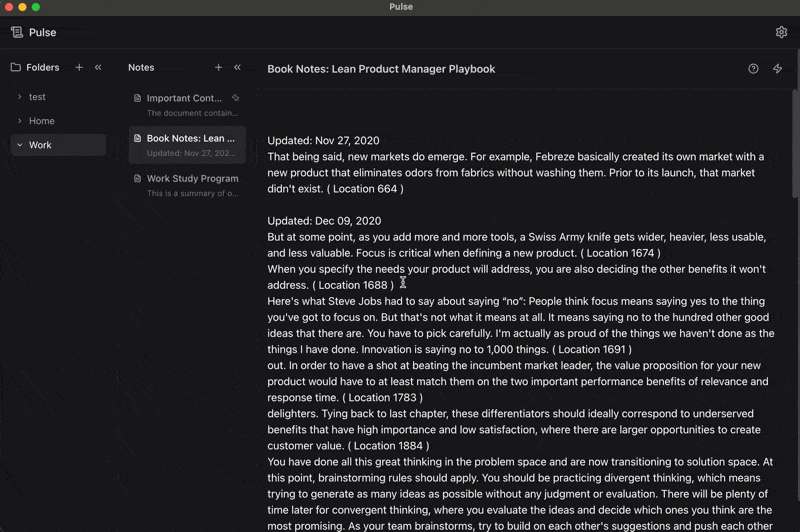
Task: Select the test folder
Action: click(37, 97)
